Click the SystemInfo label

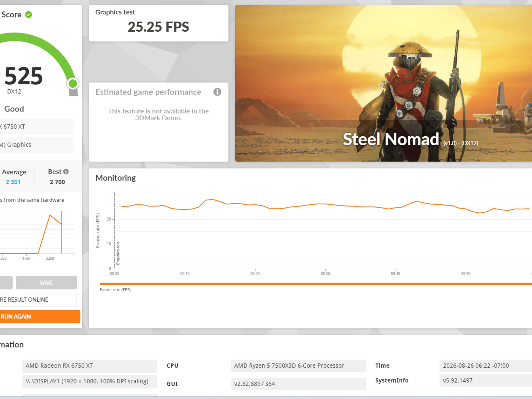pyautogui.click(x=392, y=381)
